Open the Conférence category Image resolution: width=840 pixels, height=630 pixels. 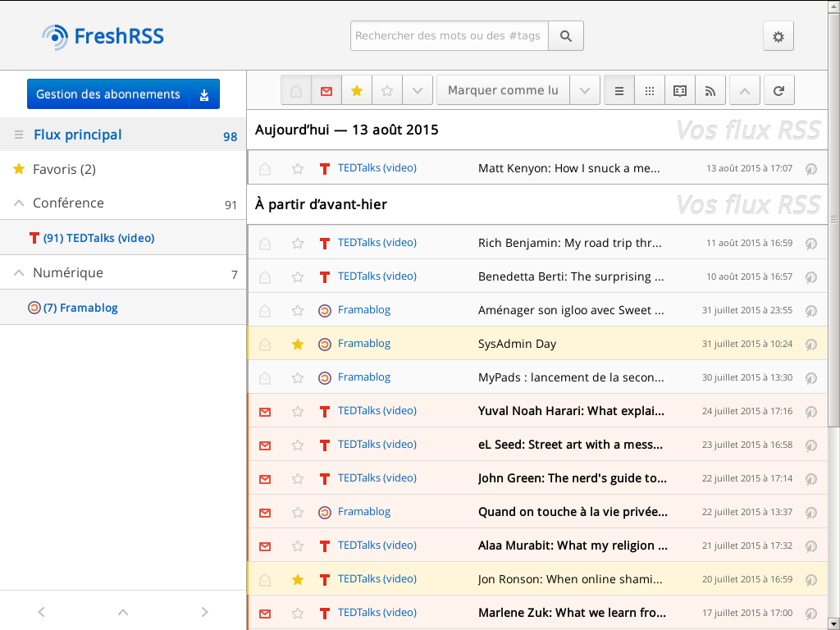pyautogui.click(x=68, y=203)
